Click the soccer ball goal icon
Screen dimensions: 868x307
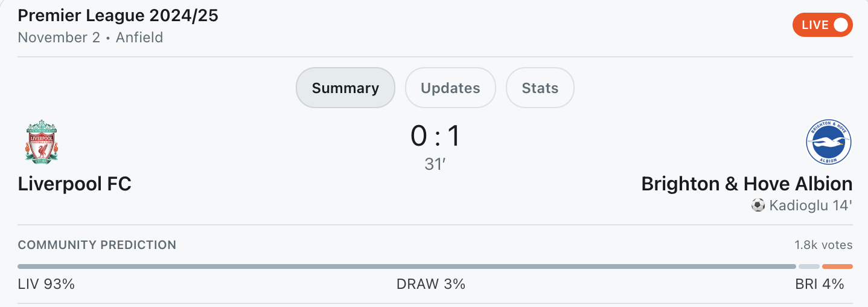[758, 205]
